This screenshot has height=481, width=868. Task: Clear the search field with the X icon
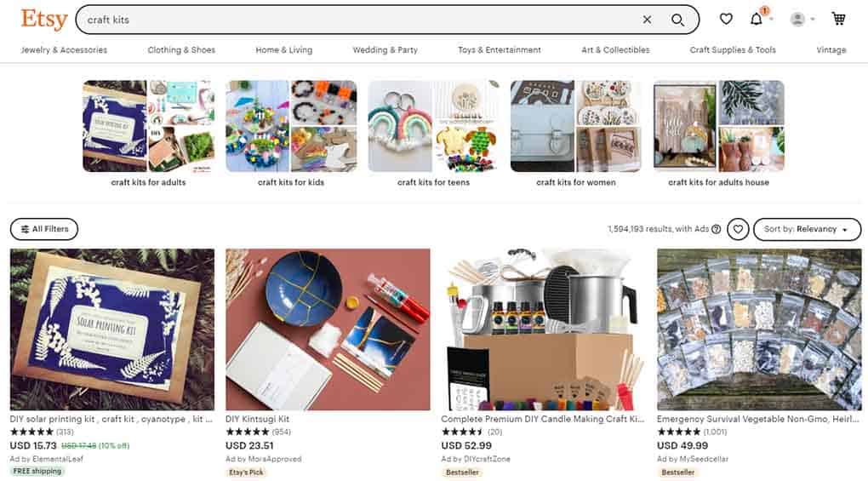[647, 20]
